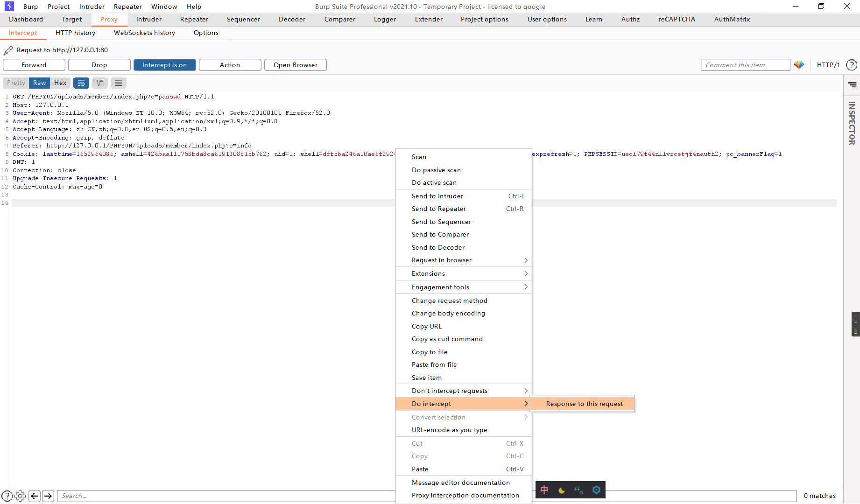
Task: Click the punctuation icon in the input toolbar
Action: pyautogui.click(x=579, y=490)
